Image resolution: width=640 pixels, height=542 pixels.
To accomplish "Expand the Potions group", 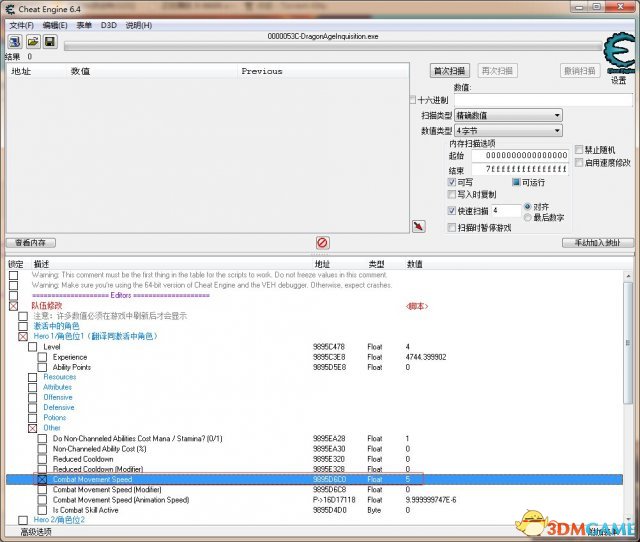I will click(x=33, y=418).
